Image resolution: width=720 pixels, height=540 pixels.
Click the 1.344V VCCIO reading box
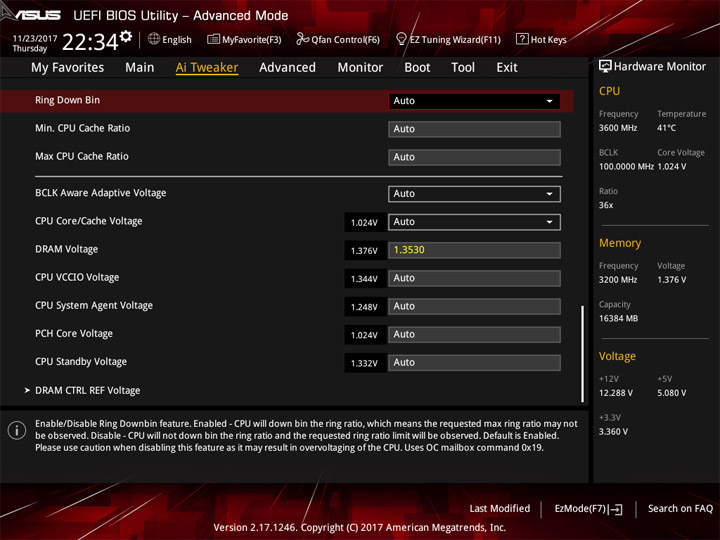pos(365,279)
